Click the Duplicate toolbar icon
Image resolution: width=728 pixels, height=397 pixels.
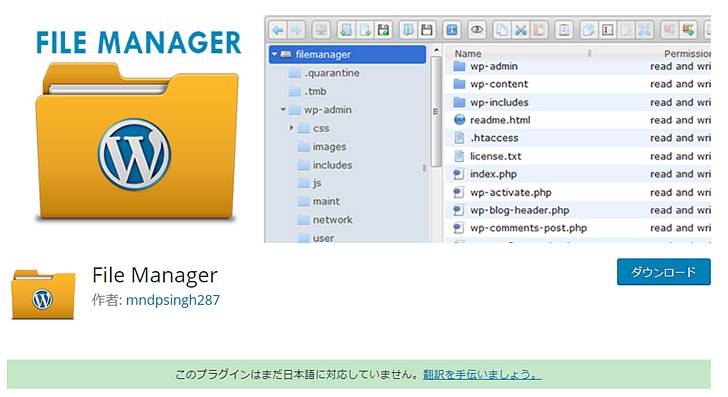click(x=589, y=31)
